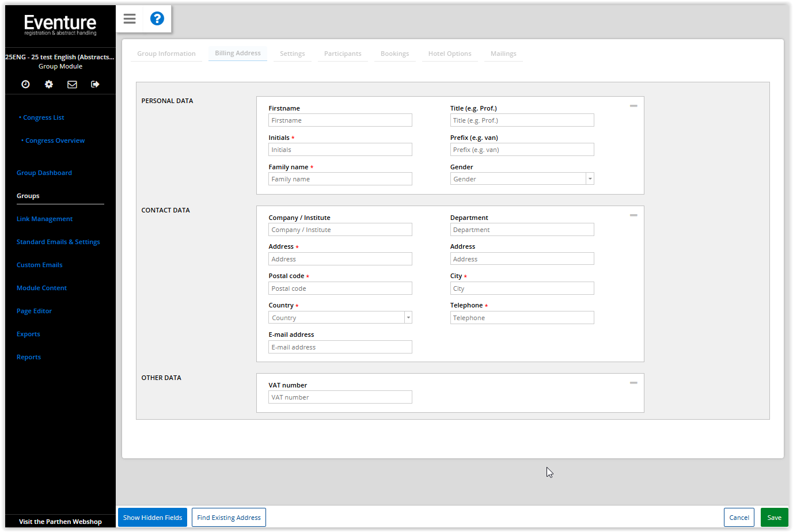Click the Eventure logo
The image size is (793, 532).
click(60, 25)
